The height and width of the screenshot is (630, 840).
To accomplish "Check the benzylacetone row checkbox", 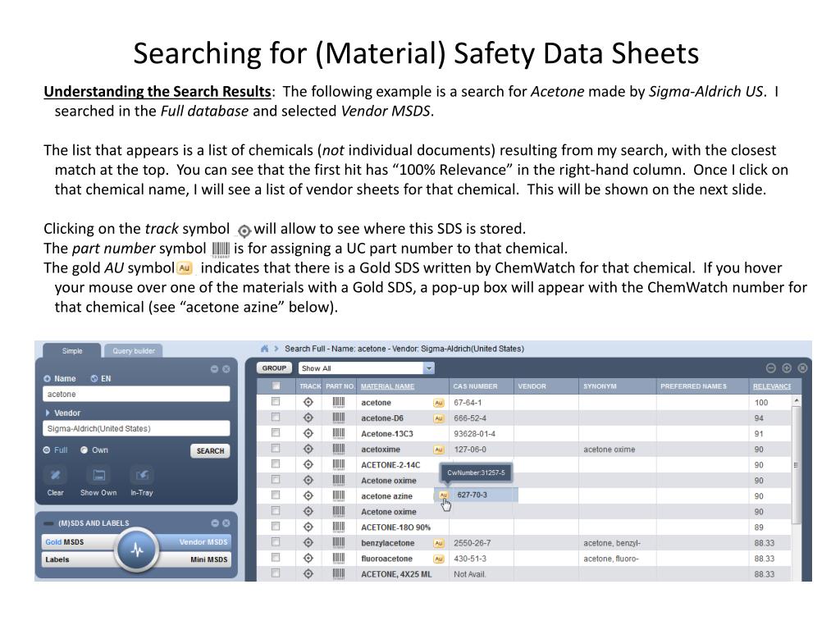I will click(276, 541).
